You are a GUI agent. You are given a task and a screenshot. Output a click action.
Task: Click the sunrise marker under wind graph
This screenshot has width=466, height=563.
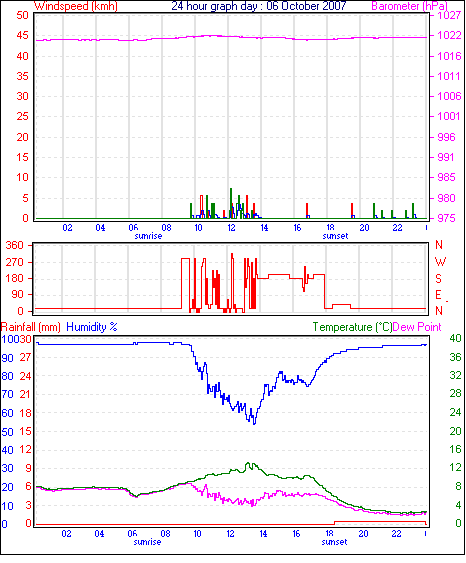148,236
